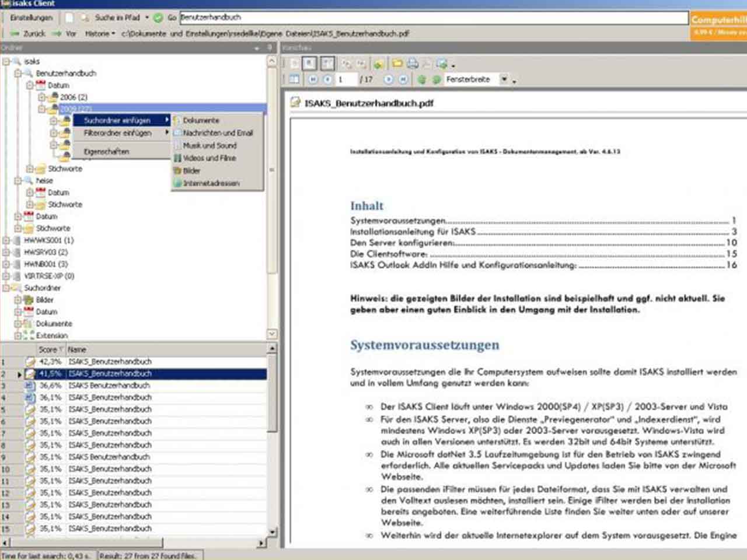Collapse the Benutzerhandbuch tree node
Viewport: 747px width, 560px height.
coord(18,73)
